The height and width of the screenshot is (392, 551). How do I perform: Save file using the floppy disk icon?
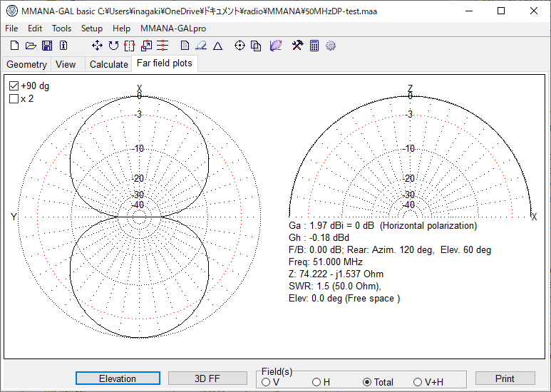[47, 46]
